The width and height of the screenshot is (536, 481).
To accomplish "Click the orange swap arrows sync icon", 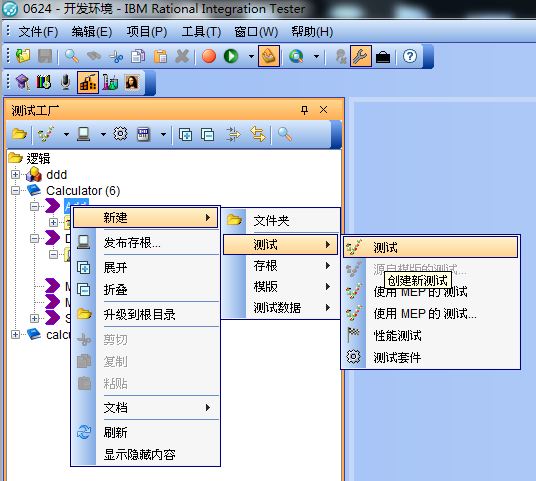I will pos(258,134).
